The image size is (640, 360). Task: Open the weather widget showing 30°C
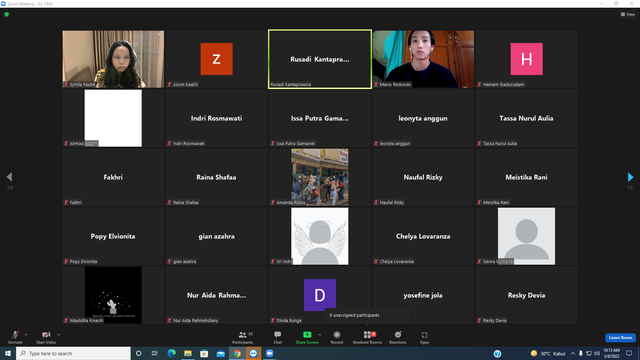[x=548, y=353]
